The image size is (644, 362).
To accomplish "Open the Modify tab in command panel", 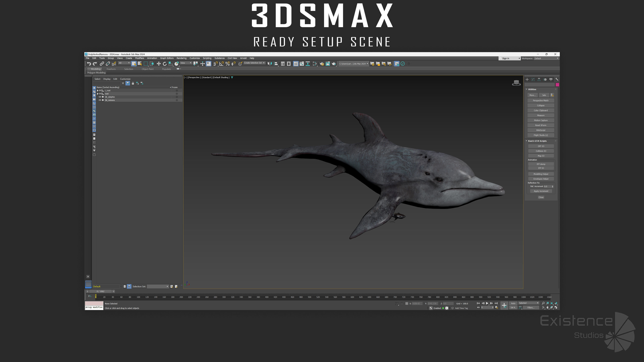I will tap(533, 79).
